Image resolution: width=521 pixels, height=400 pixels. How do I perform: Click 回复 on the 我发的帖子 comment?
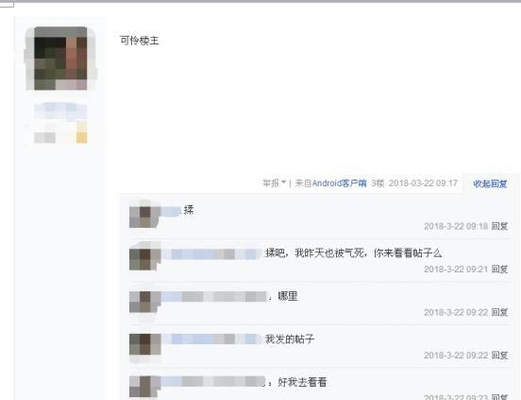click(499, 355)
